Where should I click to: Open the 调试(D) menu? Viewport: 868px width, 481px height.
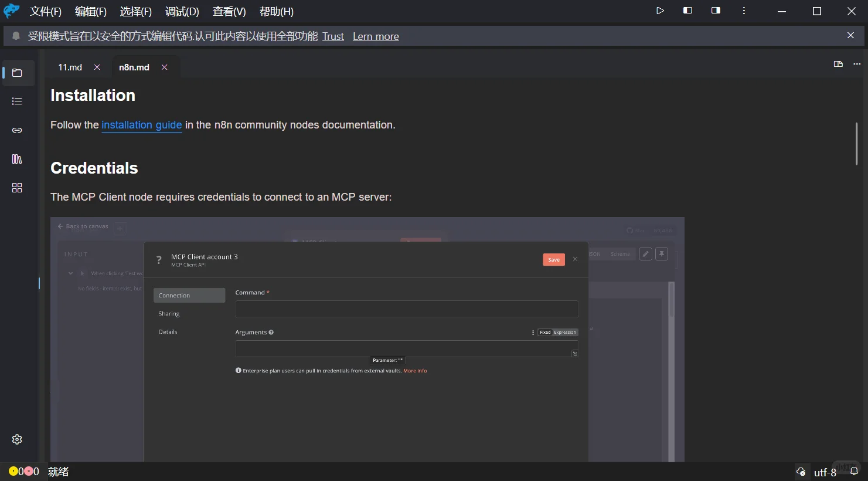182,12
